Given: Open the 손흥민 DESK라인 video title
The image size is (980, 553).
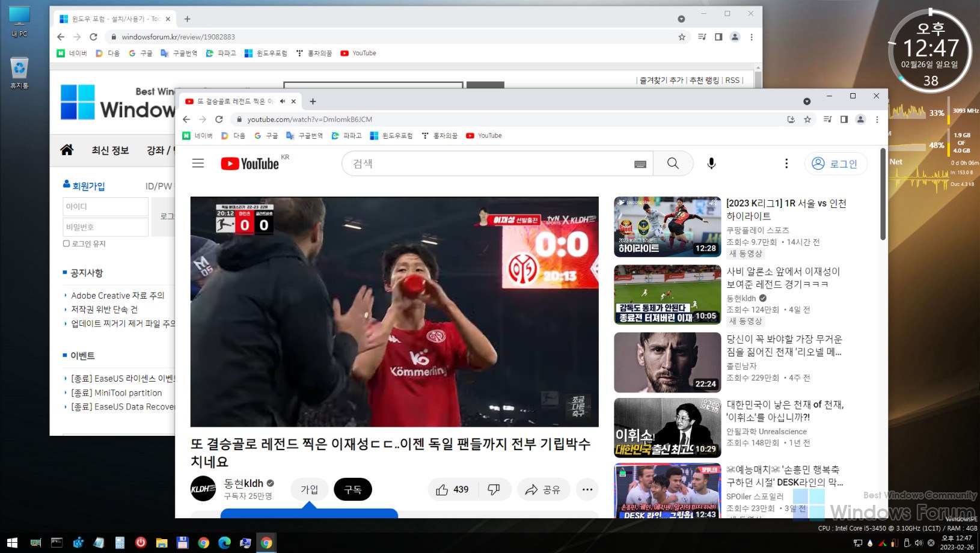Looking at the screenshot, I should click(x=785, y=476).
